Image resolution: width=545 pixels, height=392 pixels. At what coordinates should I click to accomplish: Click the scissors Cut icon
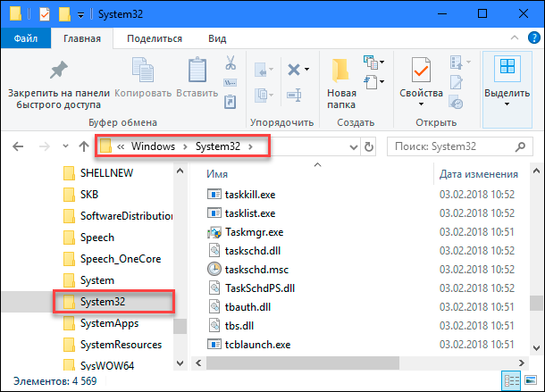[x=231, y=63]
